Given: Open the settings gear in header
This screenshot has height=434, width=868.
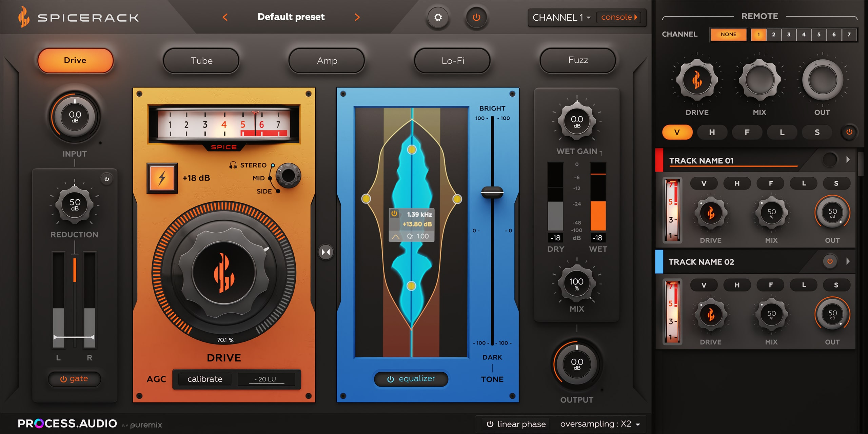Looking at the screenshot, I should [438, 17].
